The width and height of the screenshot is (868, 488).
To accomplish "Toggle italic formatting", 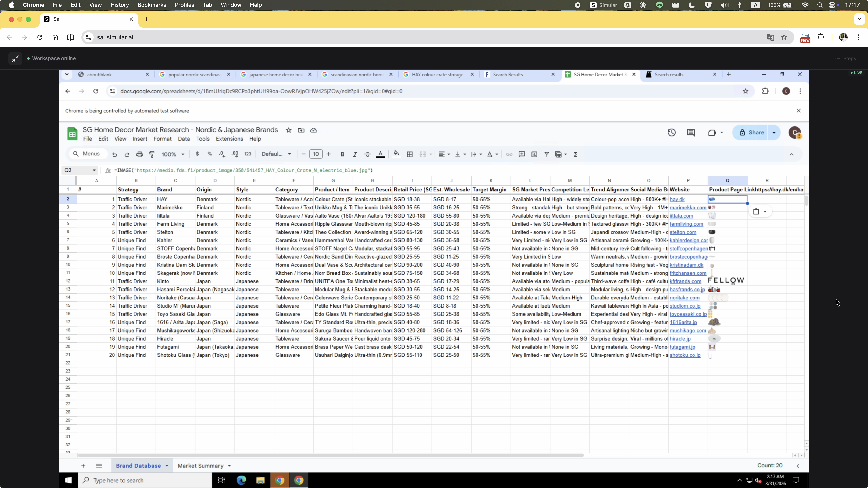I will [355, 154].
